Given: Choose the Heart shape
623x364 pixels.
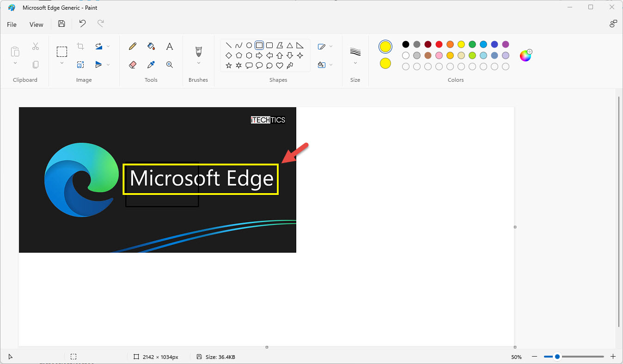Looking at the screenshot, I should tap(280, 66).
